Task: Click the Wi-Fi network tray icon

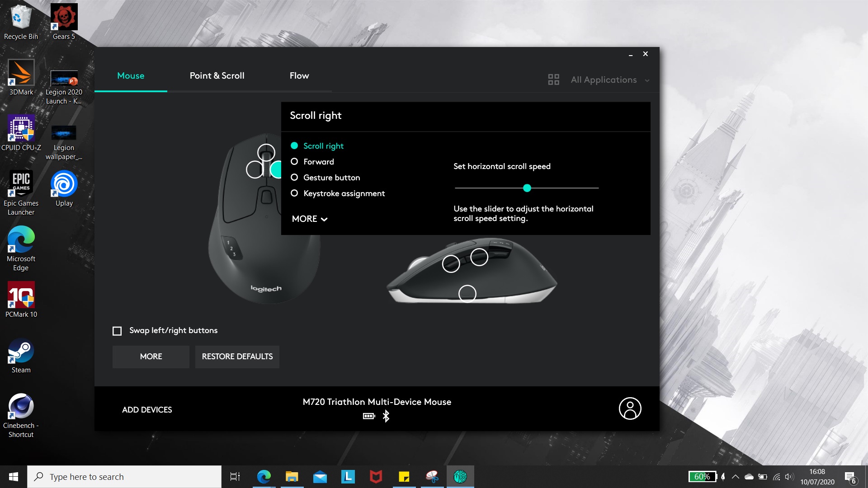Action: pos(777,477)
